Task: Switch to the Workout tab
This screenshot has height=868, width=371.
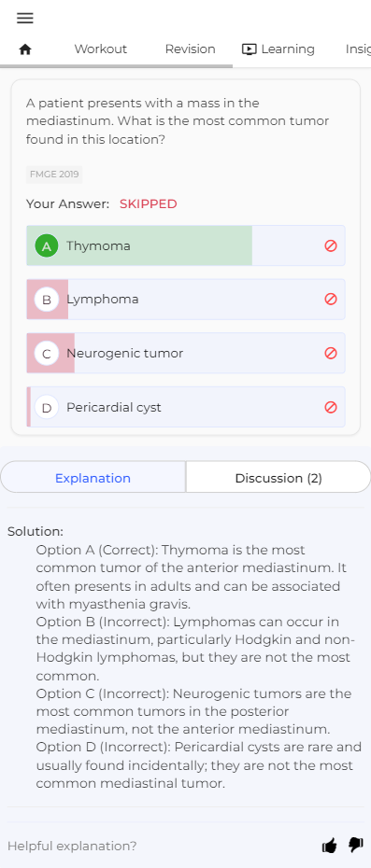Action: click(100, 49)
